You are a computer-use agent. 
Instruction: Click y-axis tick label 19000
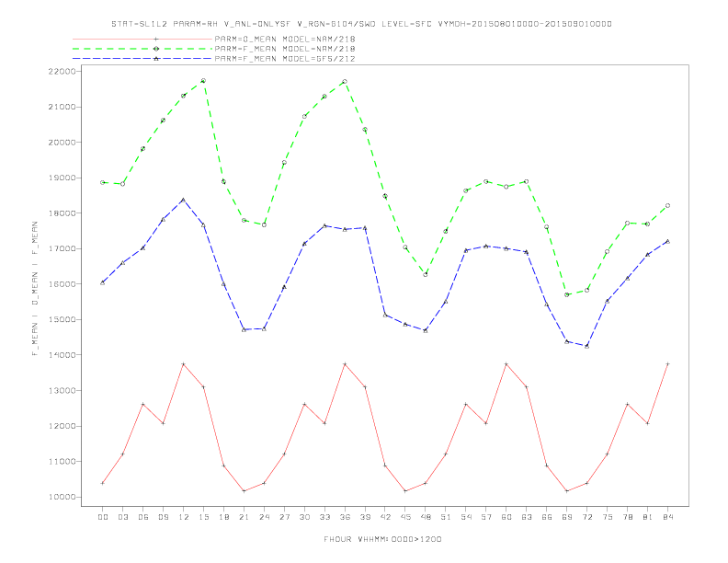(x=62, y=178)
